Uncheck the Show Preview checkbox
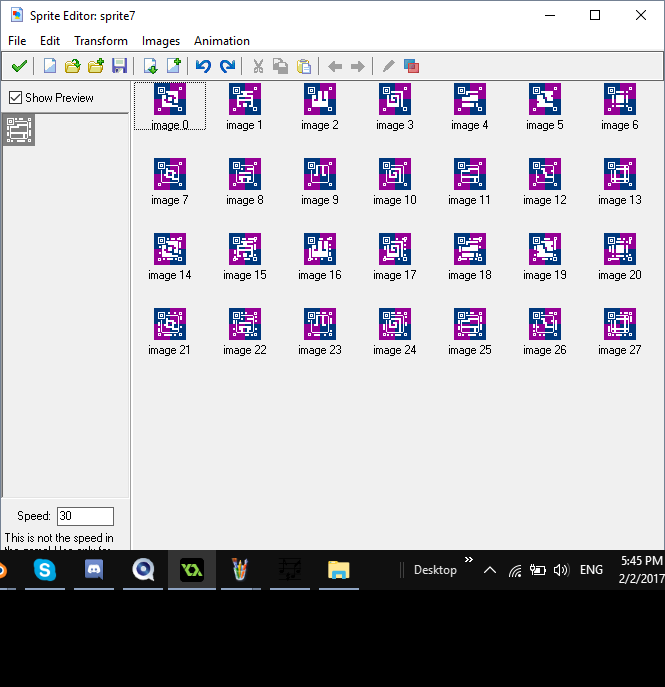This screenshot has height=687, width=665. 15,97
